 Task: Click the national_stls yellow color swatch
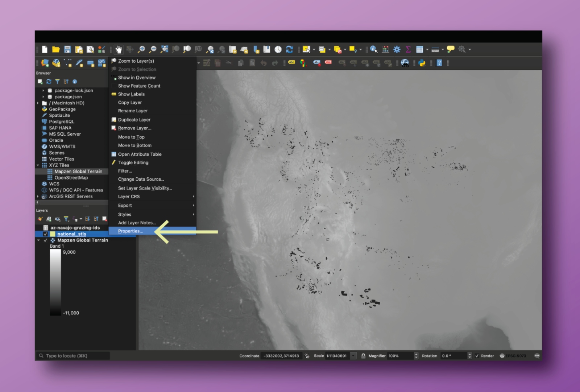pos(53,234)
